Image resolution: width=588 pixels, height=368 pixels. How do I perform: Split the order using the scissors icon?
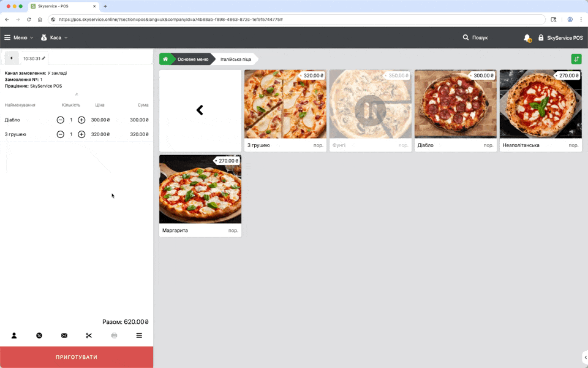[x=89, y=335]
